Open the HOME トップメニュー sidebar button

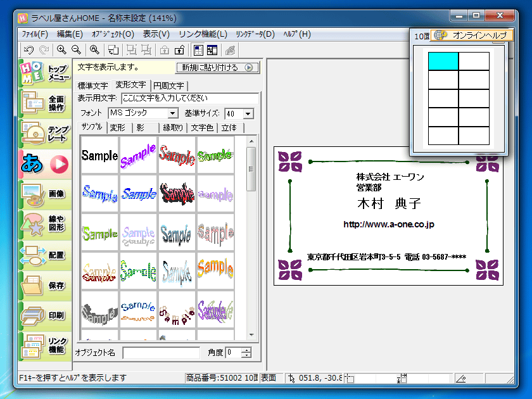45,73
